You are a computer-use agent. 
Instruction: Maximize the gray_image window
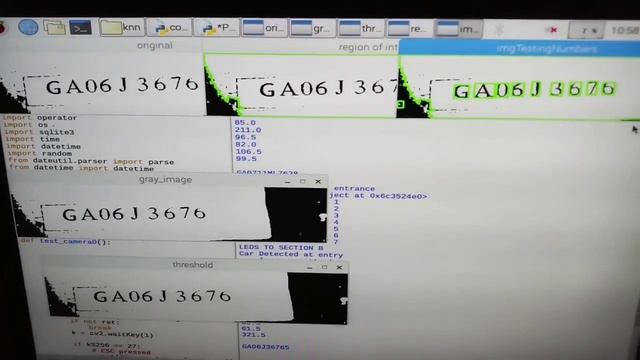[302, 182]
